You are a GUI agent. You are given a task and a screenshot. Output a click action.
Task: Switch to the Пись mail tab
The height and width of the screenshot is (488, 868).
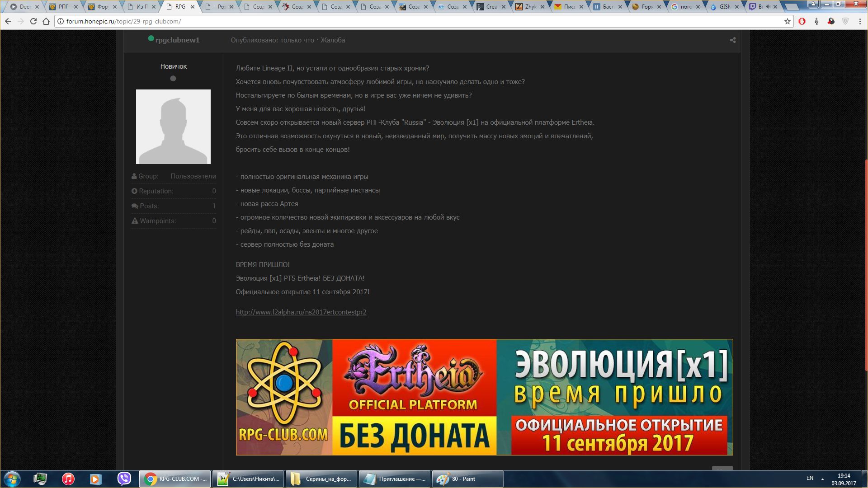[x=569, y=7]
